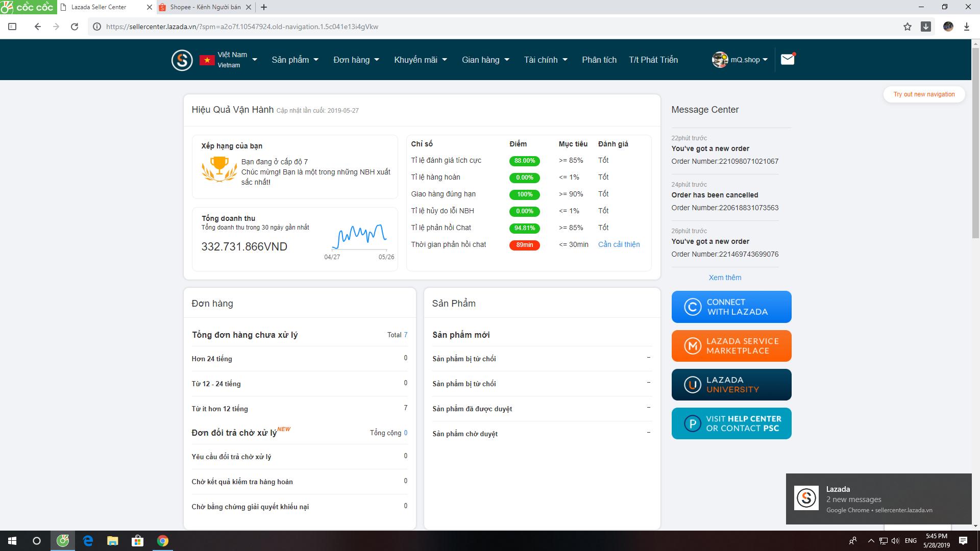Click the Cốc Cốc browser logo button
Viewport: 980px width, 551px height.
29,7
